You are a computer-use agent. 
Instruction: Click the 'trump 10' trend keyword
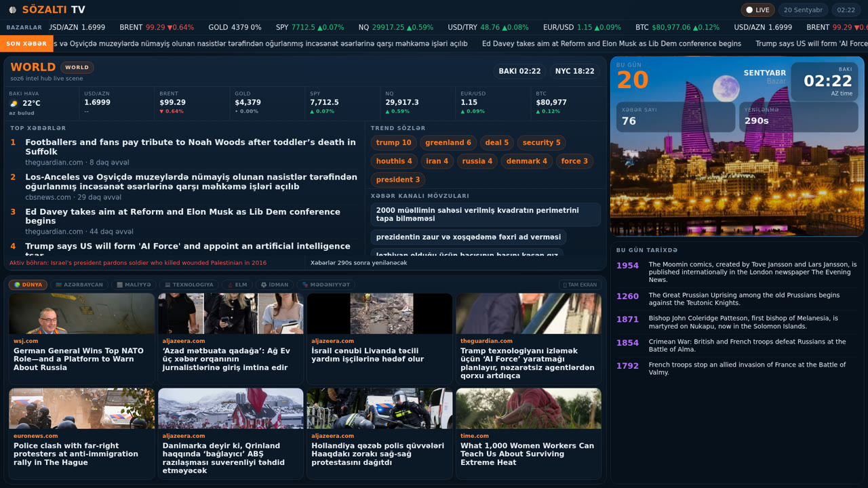393,142
